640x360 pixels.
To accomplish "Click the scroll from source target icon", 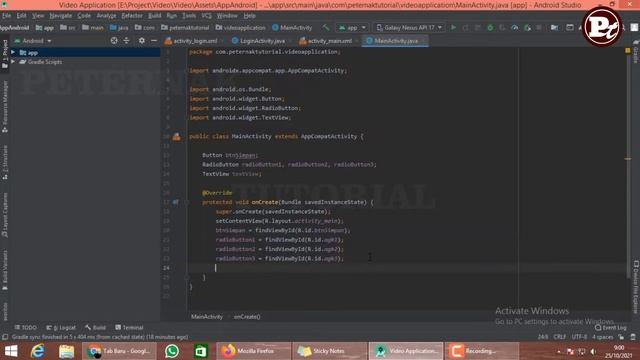I will pyautogui.click(x=114, y=40).
